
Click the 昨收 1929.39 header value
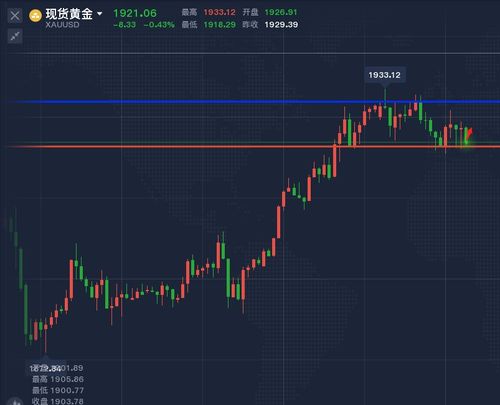[281, 25]
